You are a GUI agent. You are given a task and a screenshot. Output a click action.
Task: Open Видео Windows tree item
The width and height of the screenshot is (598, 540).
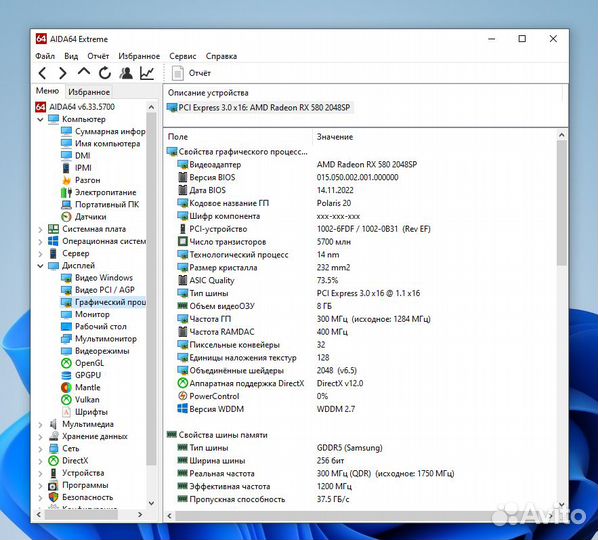click(97, 278)
